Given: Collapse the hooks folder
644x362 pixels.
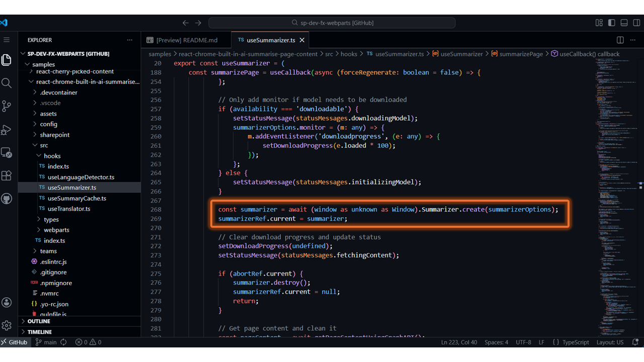Looking at the screenshot, I should pyautogui.click(x=52, y=156).
